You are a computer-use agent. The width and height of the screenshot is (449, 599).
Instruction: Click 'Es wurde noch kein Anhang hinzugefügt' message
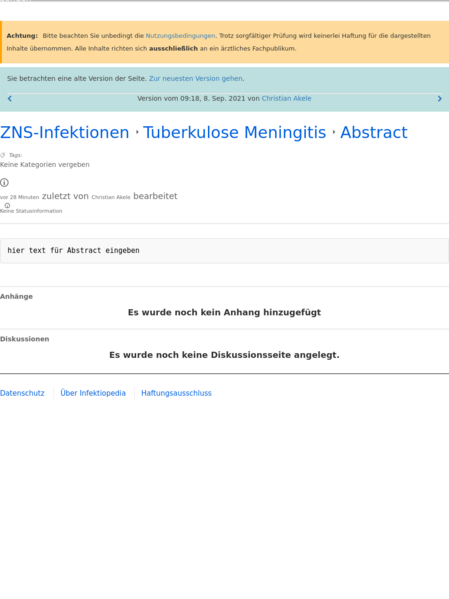tap(224, 312)
